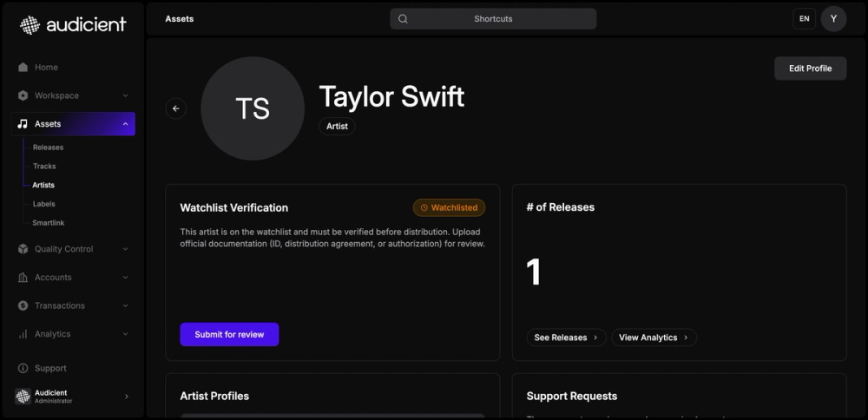Screen dimensions: 868x420
Task: Open Tracks under Assets
Action: click(44, 166)
